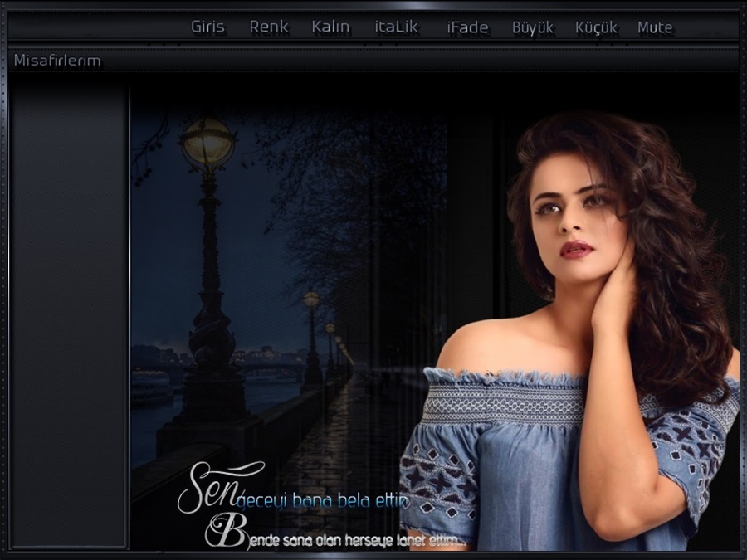Select the Misafirlerim guest list header
The height and width of the screenshot is (560, 747).
point(57,61)
